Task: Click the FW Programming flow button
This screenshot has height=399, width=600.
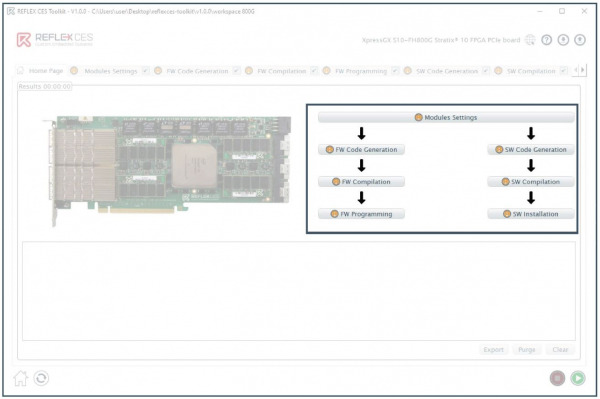Action: click(361, 214)
